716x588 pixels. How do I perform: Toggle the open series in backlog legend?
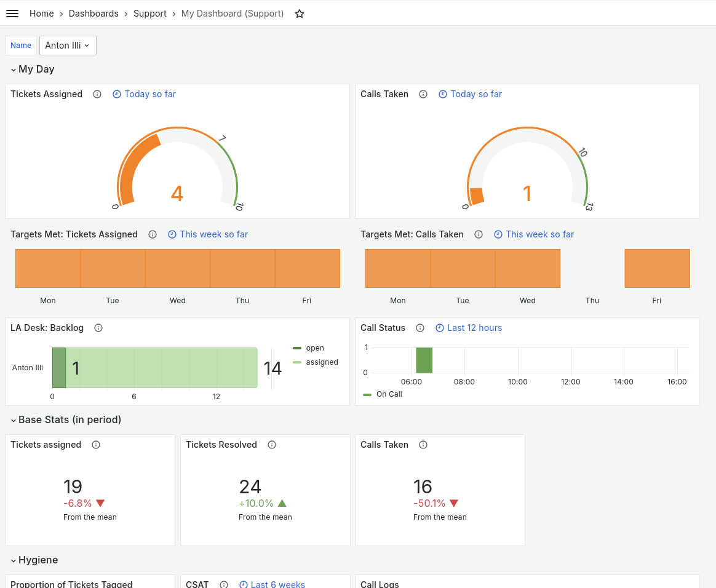tap(314, 348)
